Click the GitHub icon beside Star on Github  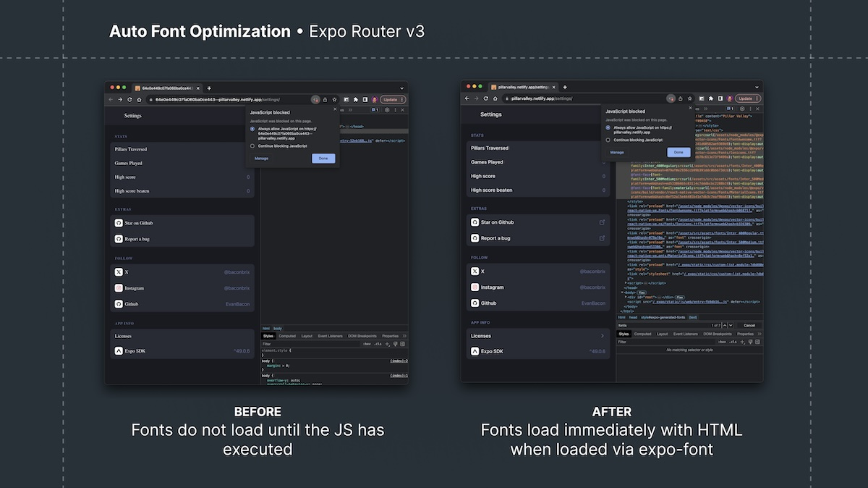click(117, 223)
